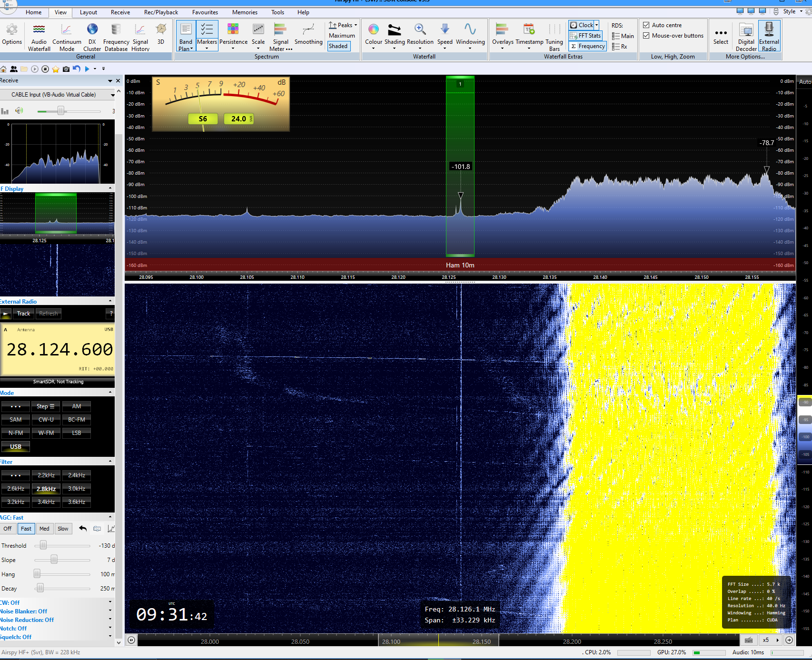Image resolution: width=812 pixels, height=660 pixels.
Task: Open the Favourites ribbon tab
Action: [x=205, y=12]
